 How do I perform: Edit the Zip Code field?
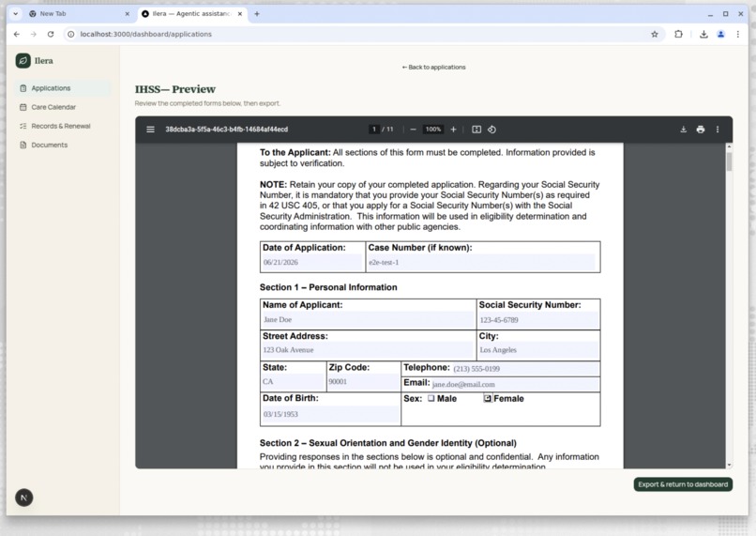pos(363,382)
